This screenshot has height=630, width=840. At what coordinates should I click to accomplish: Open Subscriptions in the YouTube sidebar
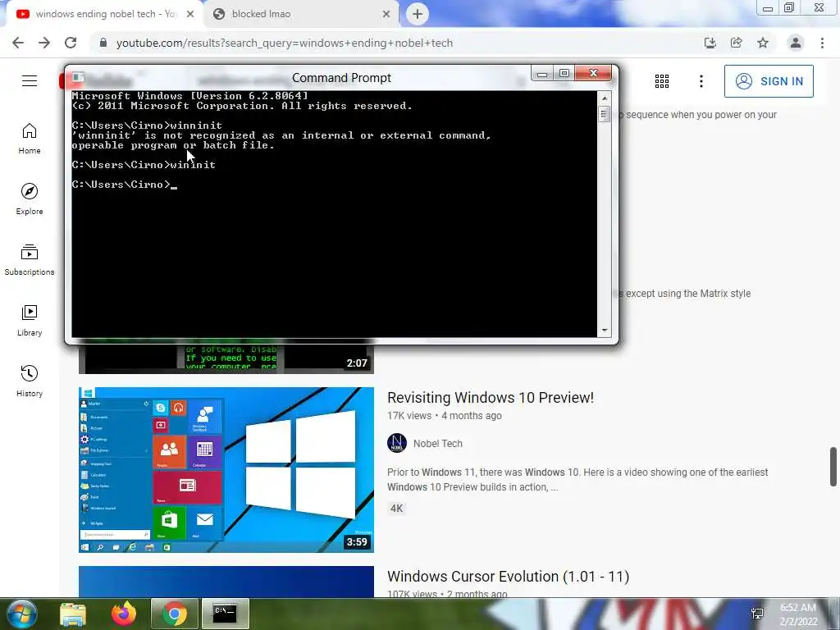[30, 259]
